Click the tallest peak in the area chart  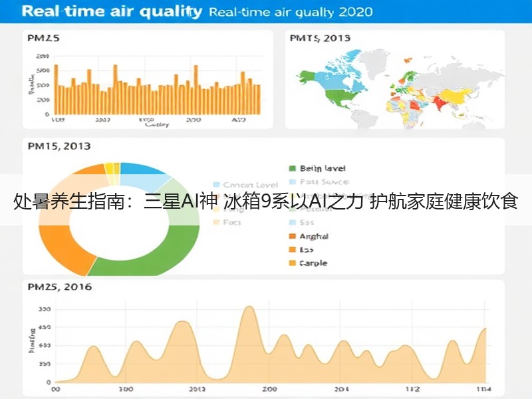(249, 307)
